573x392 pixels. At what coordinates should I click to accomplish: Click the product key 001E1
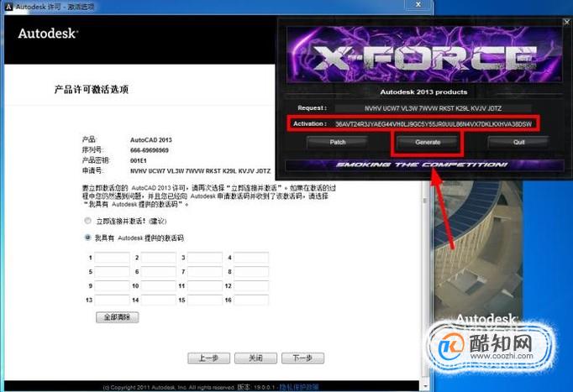coord(138,160)
